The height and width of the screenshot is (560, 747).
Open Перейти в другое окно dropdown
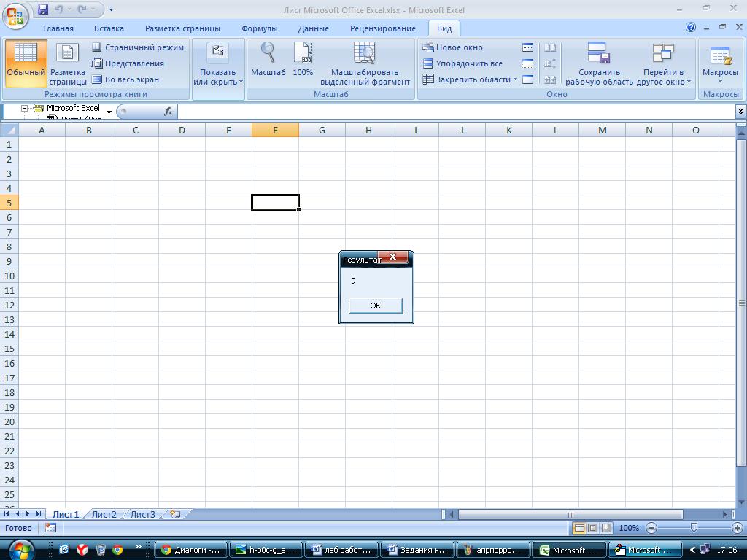663,64
